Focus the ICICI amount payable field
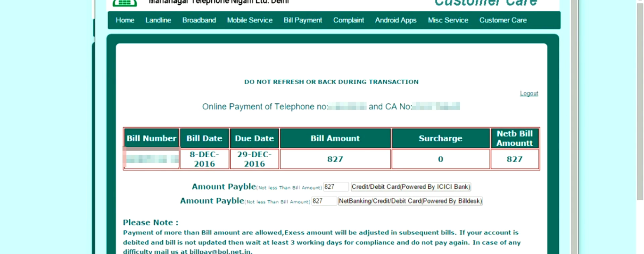The height and width of the screenshot is (254, 644). point(336,187)
